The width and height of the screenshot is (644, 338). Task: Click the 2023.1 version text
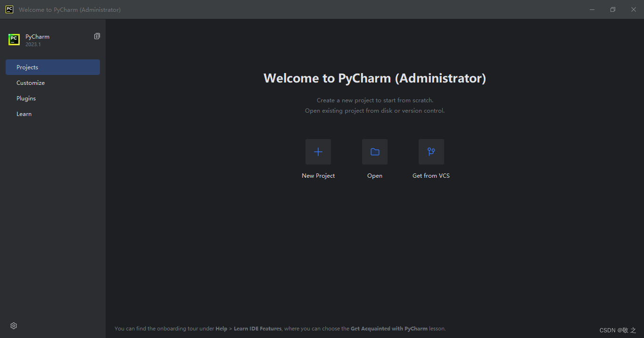click(33, 44)
